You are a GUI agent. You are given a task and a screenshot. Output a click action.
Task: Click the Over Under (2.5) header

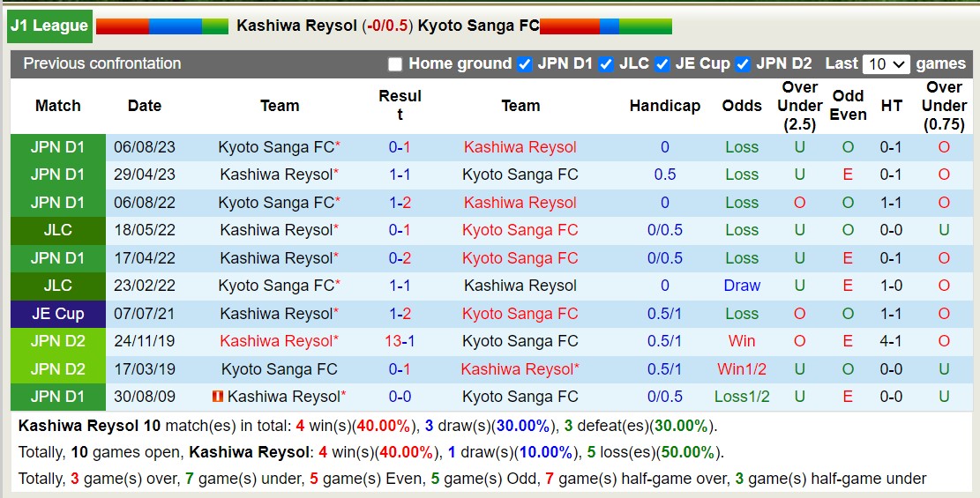799,106
